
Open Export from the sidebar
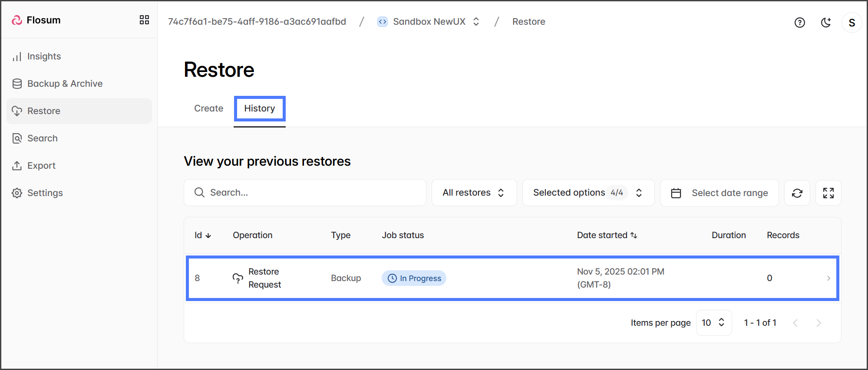[x=41, y=166]
